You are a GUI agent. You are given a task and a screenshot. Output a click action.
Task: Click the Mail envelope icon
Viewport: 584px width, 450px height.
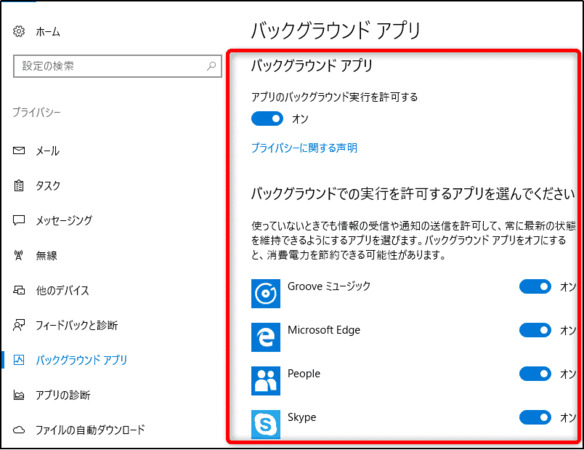coord(19,150)
